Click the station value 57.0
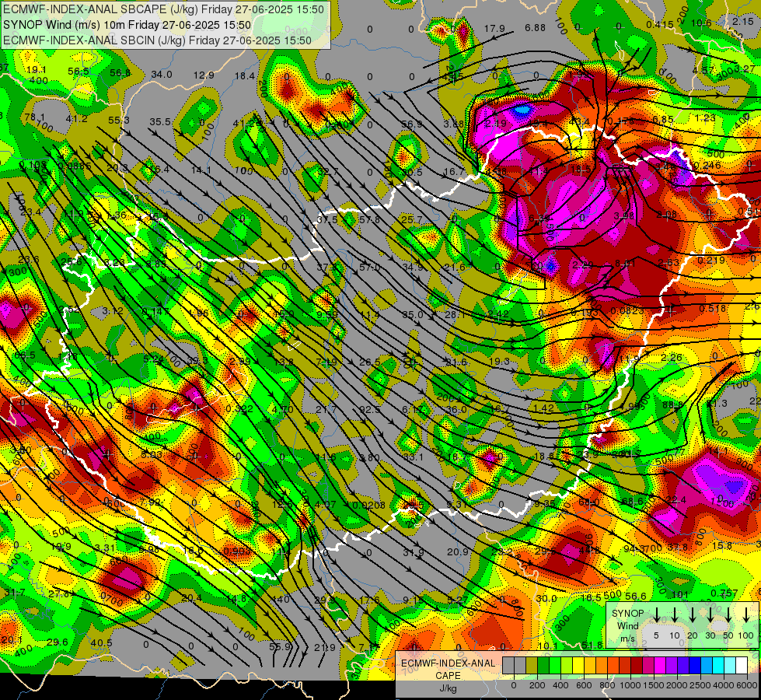This screenshot has height=700, width=761. 370,268
